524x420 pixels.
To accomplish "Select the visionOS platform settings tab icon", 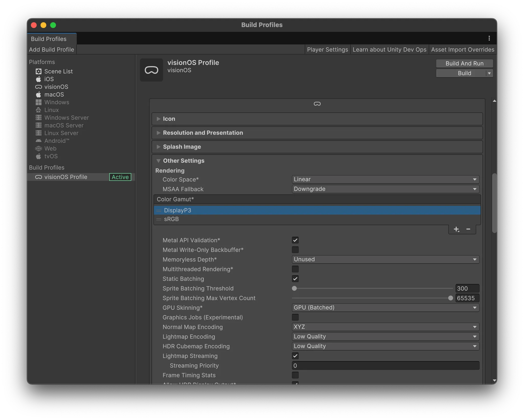I will pos(317,104).
